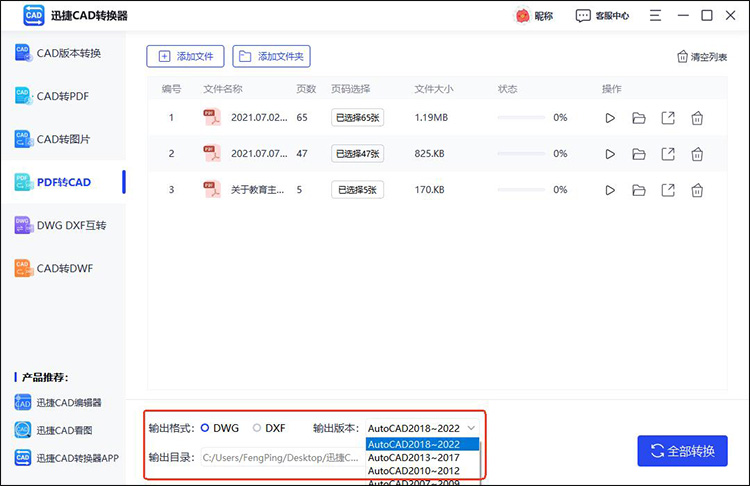Click file size 825.KB

pos(430,154)
